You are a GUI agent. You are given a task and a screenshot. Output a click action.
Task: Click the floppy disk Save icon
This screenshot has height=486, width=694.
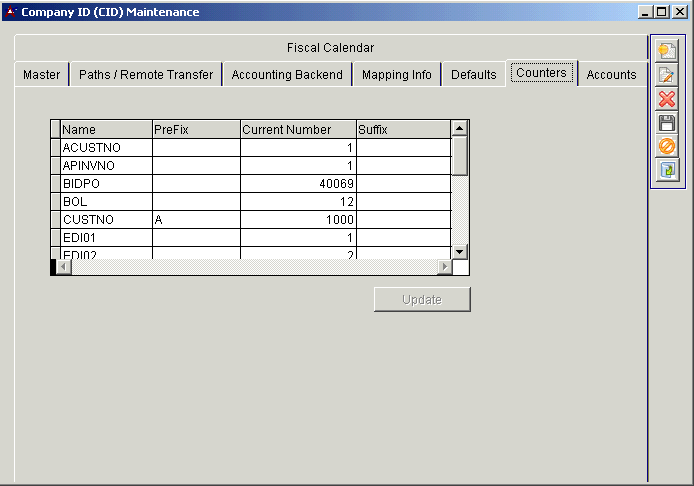(x=667, y=123)
